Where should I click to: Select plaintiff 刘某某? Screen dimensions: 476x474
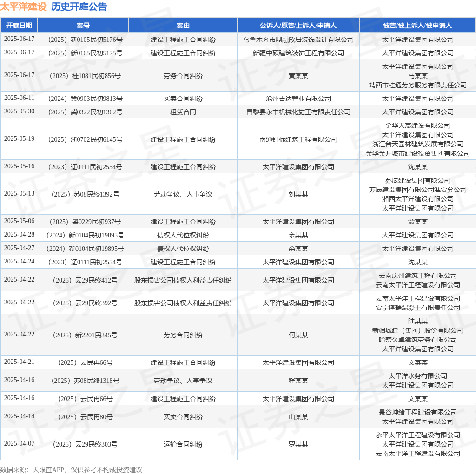pos(298,194)
